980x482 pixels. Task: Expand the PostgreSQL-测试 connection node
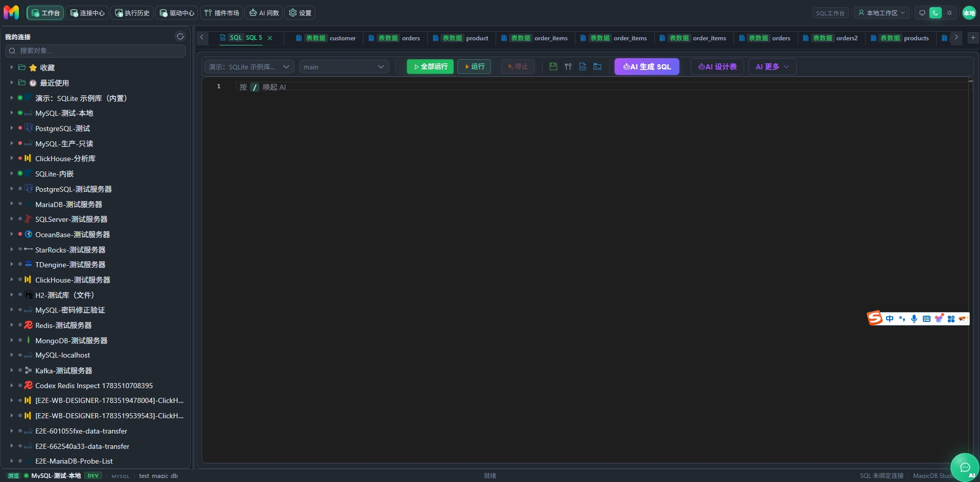(x=12, y=128)
